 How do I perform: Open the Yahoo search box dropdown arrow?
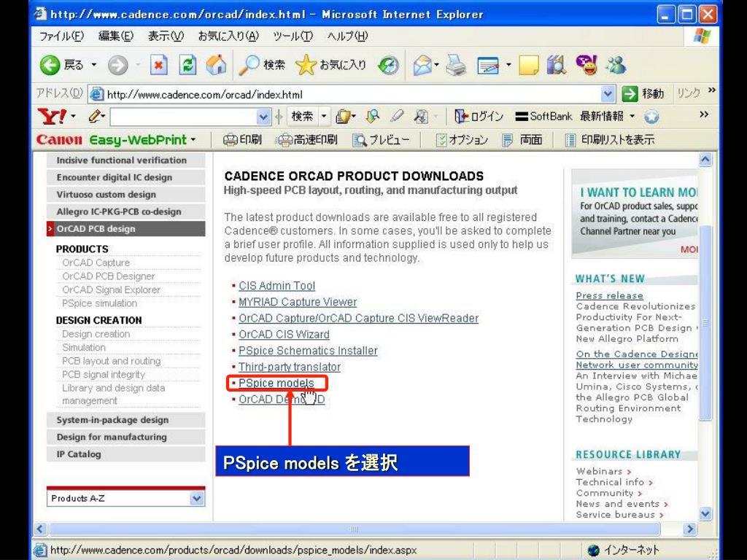[263, 117]
